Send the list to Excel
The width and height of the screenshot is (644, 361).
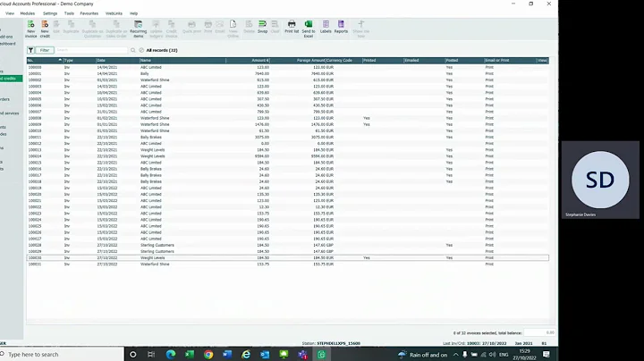click(x=309, y=29)
